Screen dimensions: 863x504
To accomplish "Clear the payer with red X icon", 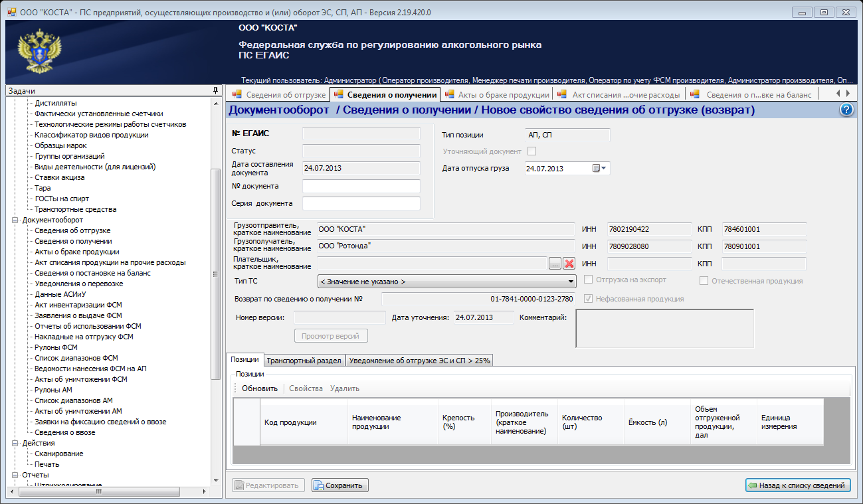I will click(569, 264).
